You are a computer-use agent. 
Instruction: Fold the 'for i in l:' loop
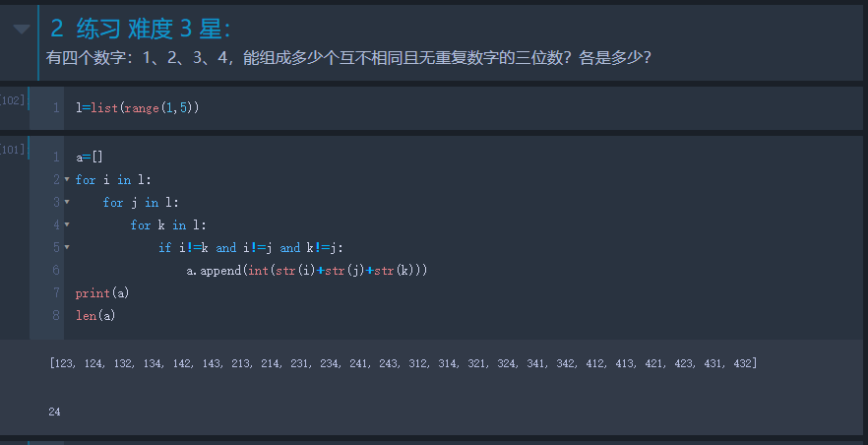pos(66,180)
